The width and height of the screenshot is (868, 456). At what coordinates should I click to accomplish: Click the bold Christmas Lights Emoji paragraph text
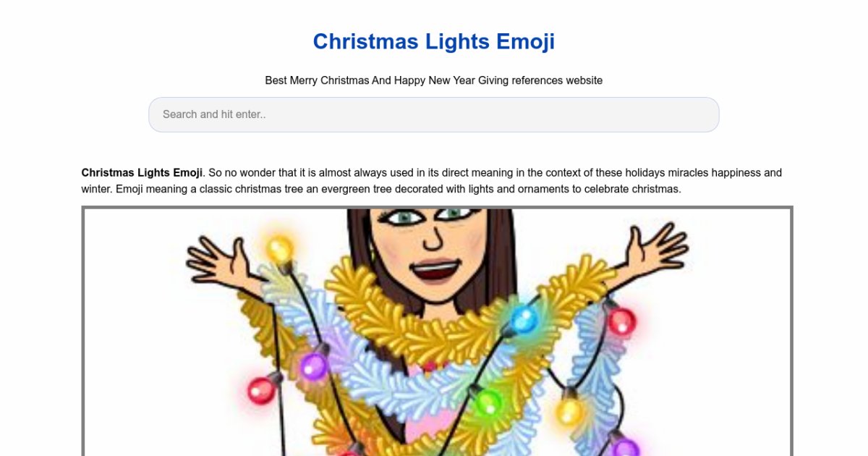point(142,173)
